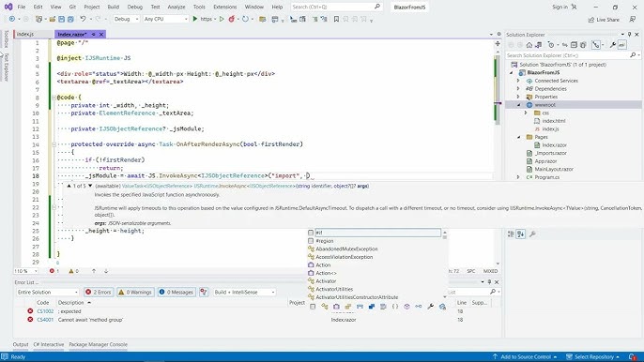Click the Live Share button

tap(604, 20)
